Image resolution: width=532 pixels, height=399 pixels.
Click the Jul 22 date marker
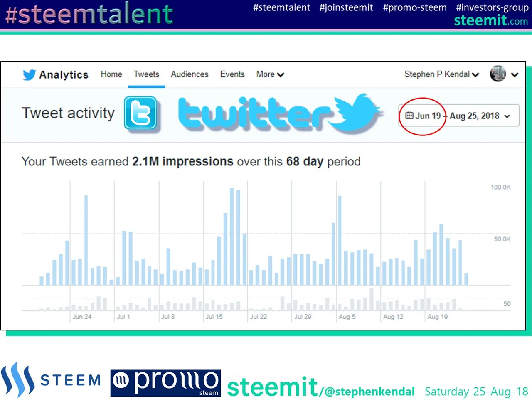259,317
